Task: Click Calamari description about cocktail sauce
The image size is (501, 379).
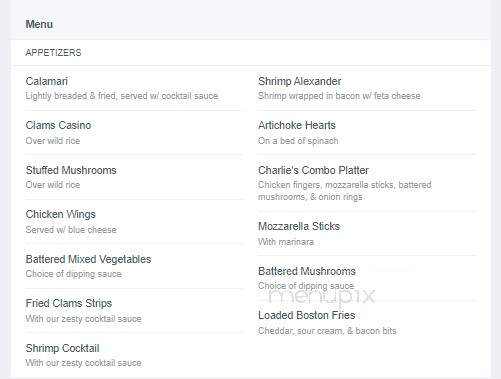Action: click(x=122, y=96)
